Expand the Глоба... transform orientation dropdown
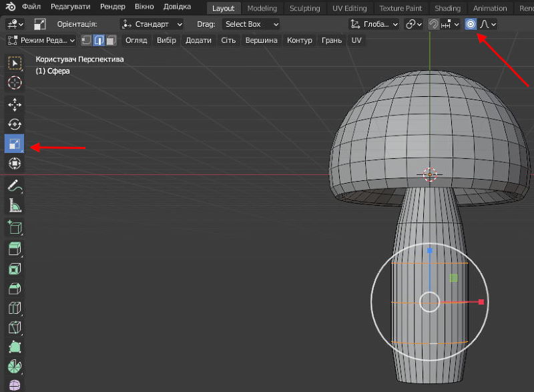534x392 pixels. 374,24
